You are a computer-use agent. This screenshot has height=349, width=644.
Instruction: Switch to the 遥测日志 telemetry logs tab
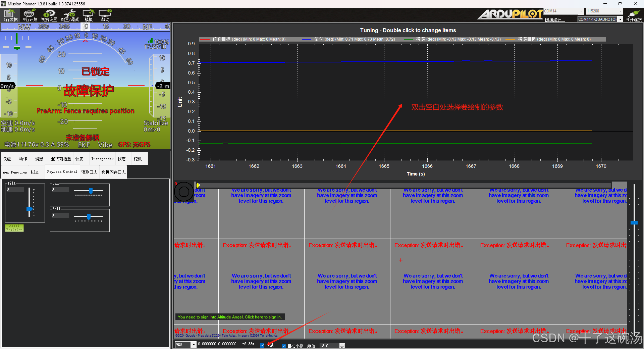(89, 172)
